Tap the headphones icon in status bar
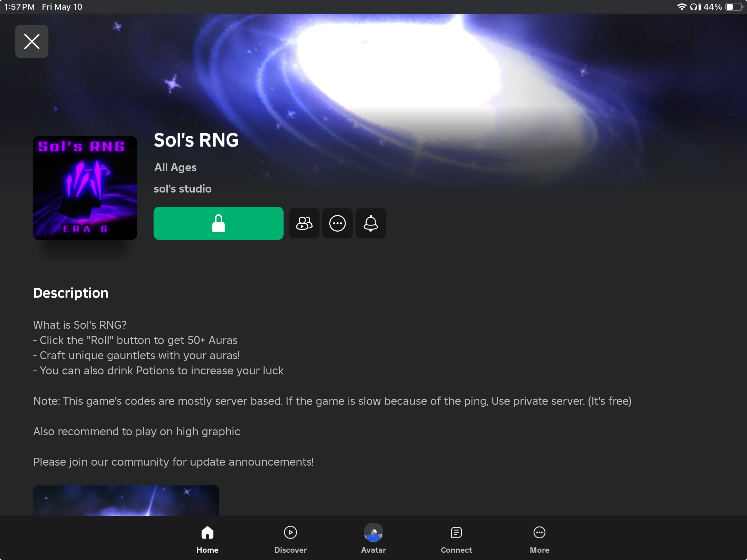This screenshot has height=560, width=747. coord(695,7)
